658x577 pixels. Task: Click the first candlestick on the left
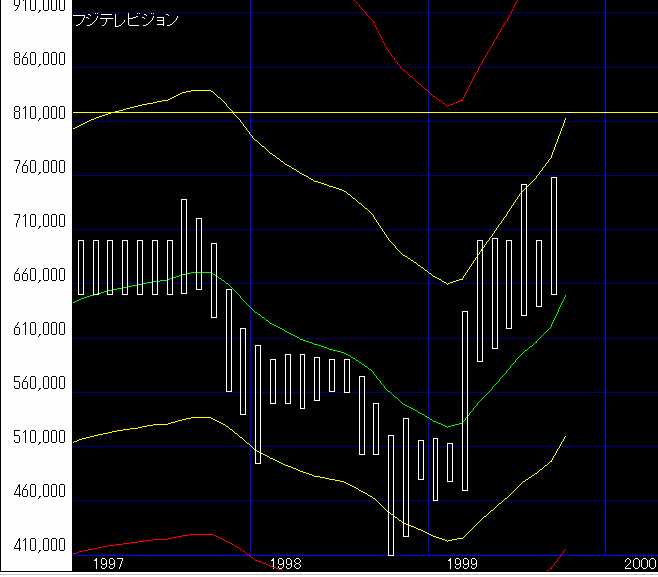[82, 267]
